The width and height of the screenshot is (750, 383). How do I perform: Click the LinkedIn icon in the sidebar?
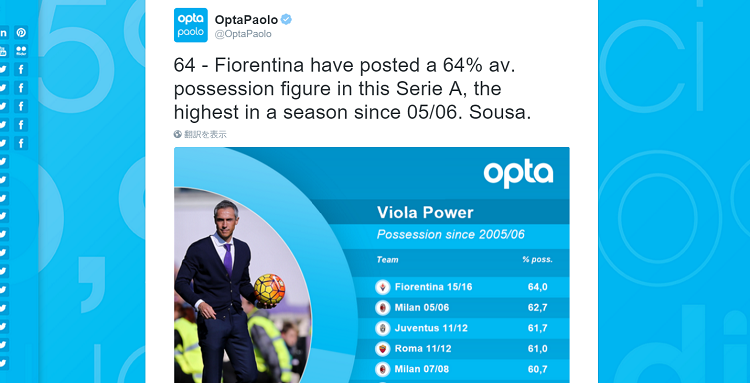[3, 33]
